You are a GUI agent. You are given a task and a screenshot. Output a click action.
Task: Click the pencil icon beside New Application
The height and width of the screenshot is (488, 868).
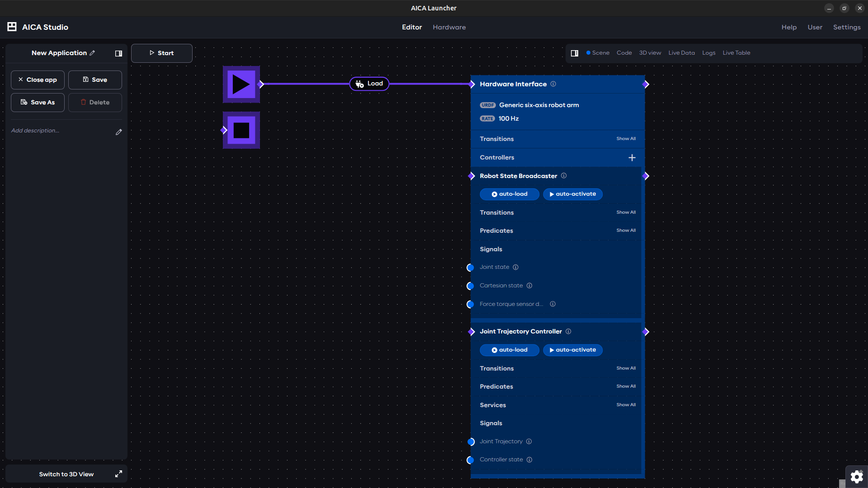click(92, 53)
